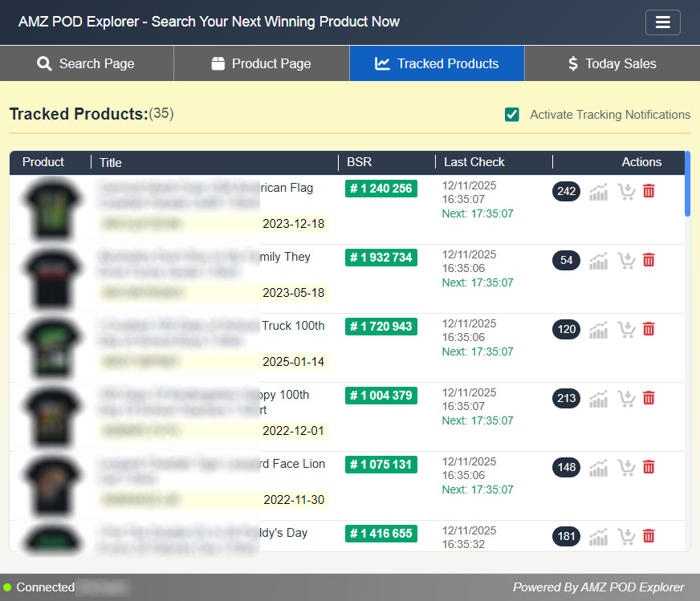The height and width of the screenshot is (601, 700).
Task: Switch to the Search Page tab
Action: (87, 63)
